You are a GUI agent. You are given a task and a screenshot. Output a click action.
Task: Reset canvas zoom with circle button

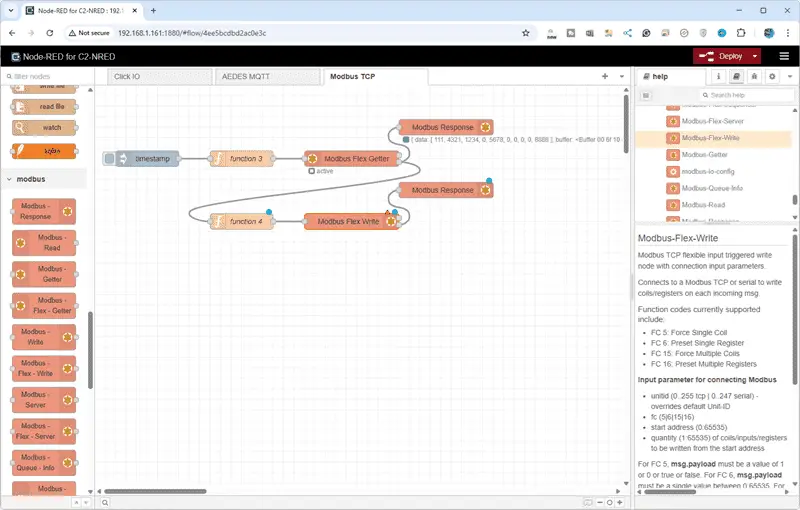click(x=609, y=502)
